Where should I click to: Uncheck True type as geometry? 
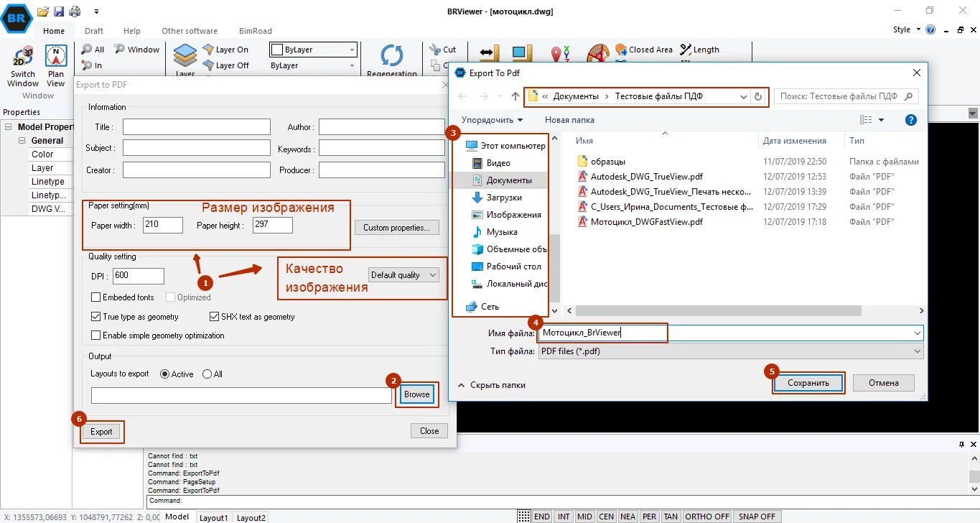click(96, 317)
